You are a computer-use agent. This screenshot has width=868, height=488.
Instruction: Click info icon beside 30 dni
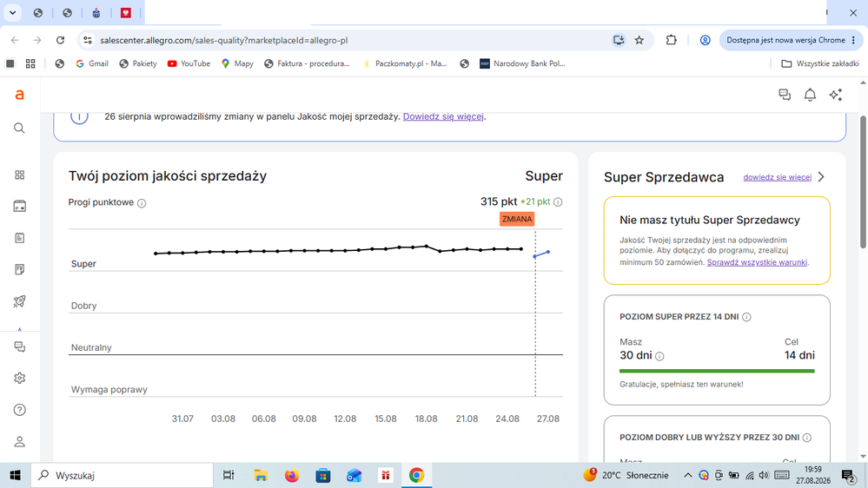(659, 356)
